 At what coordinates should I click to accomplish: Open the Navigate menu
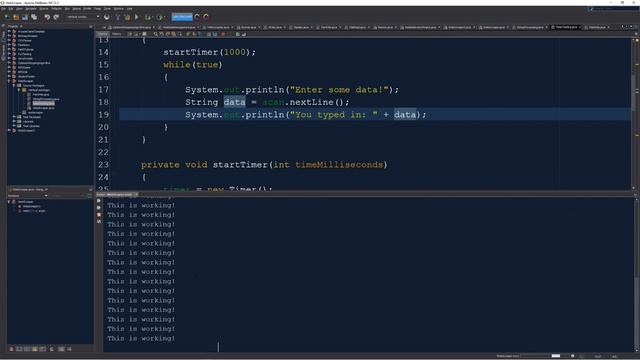31,9
